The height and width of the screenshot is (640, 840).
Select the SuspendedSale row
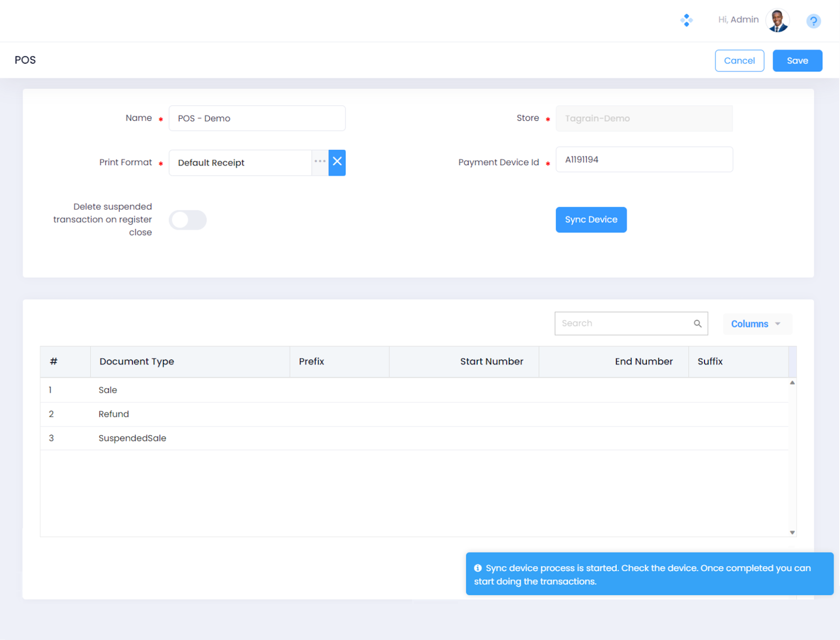[132, 438]
